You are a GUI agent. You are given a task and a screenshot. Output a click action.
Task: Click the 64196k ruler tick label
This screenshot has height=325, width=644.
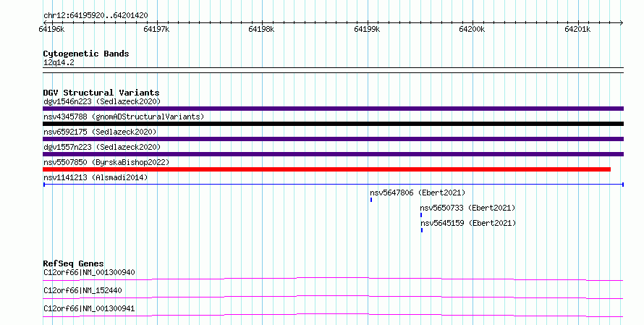coord(51,29)
